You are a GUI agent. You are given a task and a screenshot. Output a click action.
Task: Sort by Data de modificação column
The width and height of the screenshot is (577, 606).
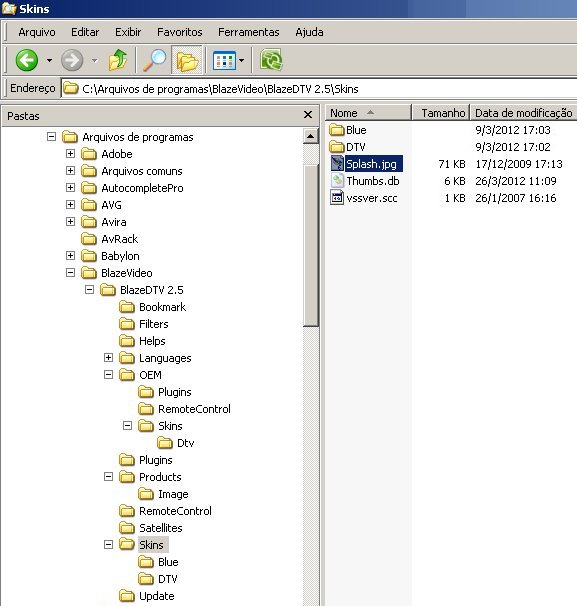[x=523, y=113]
